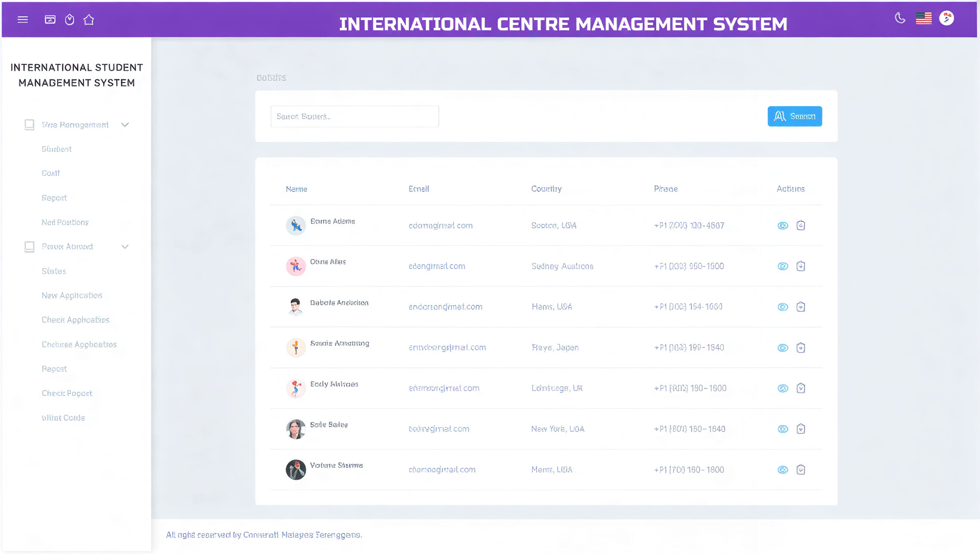Collapse the Study Abroad menu section
The image size is (980, 555).
click(x=125, y=246)
